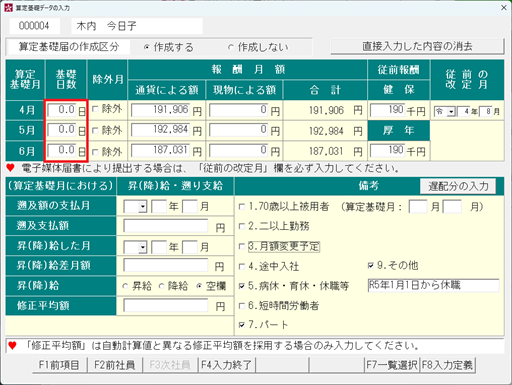This screenshot has width=512, height=385.
Task: Click 4月 現物による額 input field
Action: coord(238,110)
